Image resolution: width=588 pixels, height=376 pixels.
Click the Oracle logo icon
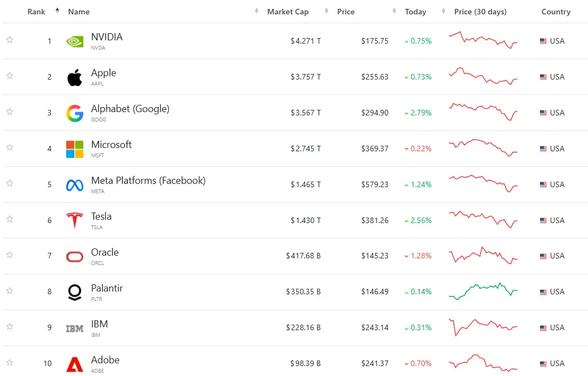click(74, 256)
